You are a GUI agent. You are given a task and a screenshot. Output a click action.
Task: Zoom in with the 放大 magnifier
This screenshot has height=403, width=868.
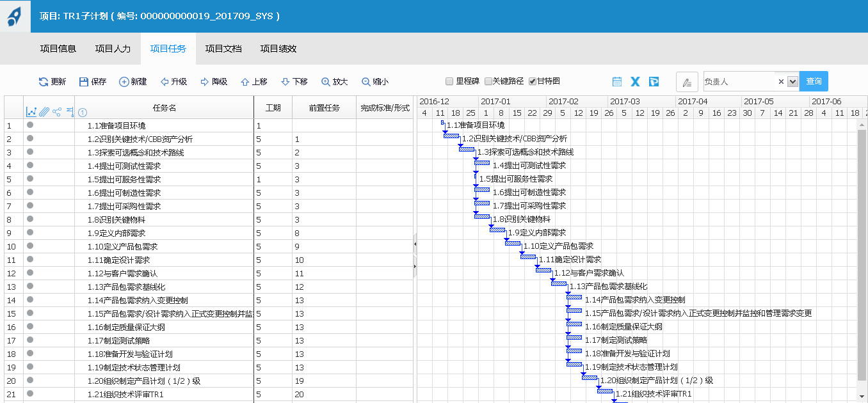click(x=326, y=82)
